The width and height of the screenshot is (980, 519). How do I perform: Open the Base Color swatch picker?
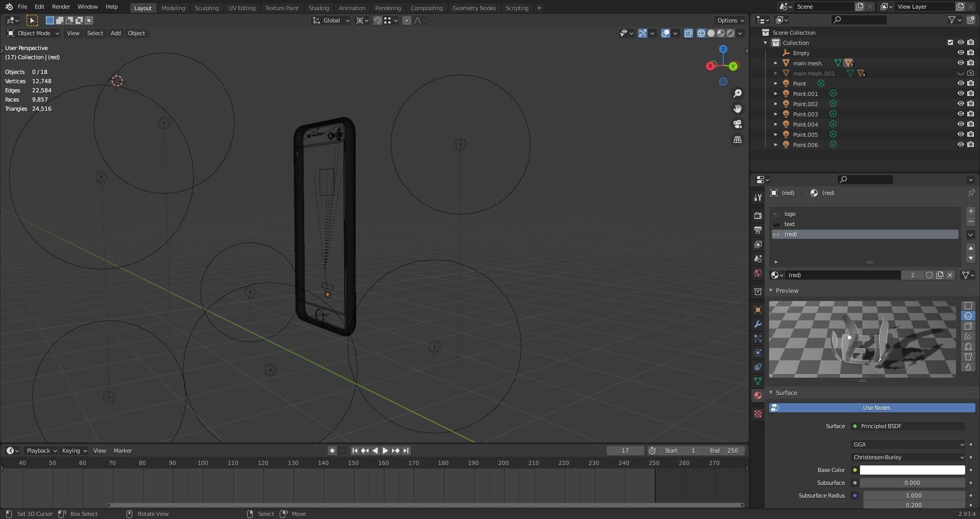tap(912, 470)
